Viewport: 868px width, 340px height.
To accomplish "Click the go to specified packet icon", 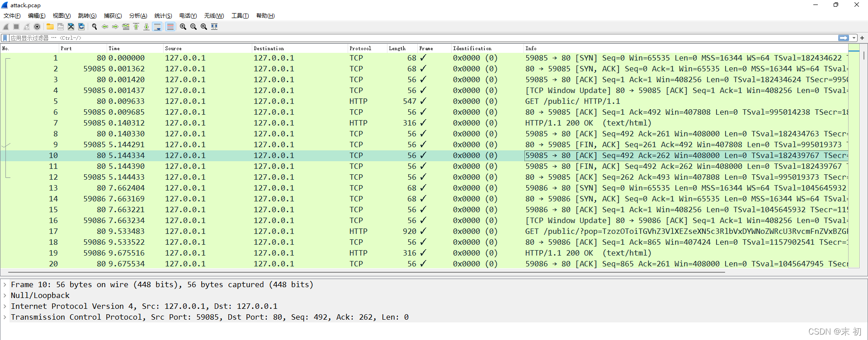I will (x=126, y=27).
